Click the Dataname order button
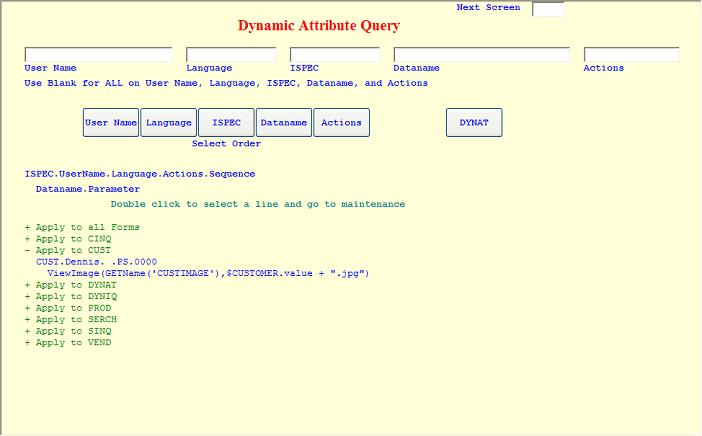Viewport: 702px width, 436px height. 284,122
